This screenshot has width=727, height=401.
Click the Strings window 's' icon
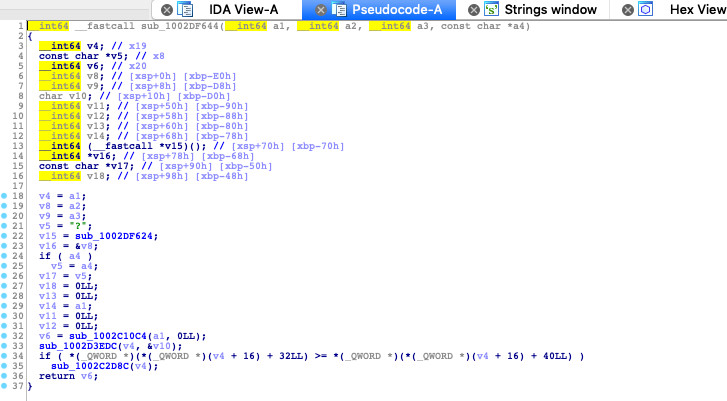click(491, 10)
